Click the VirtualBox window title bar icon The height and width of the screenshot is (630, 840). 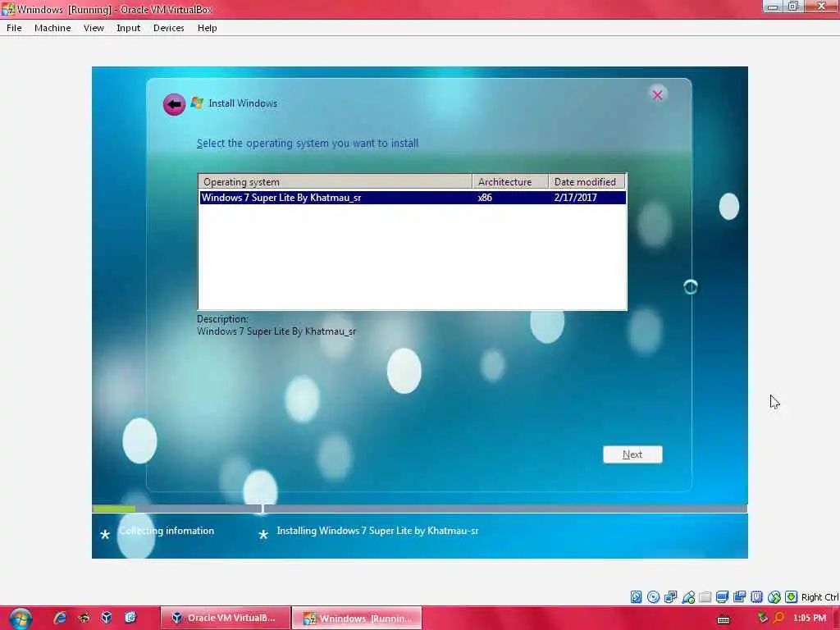[7, 9]
